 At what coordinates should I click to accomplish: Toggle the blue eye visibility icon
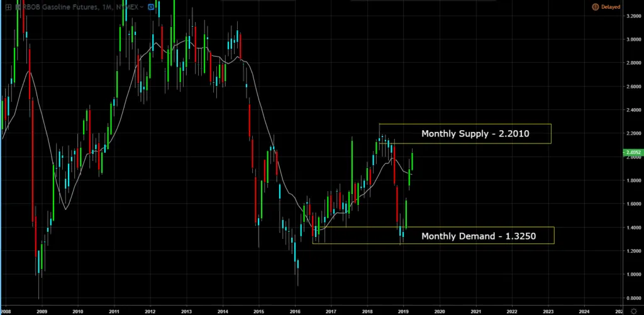coord(151,7)
